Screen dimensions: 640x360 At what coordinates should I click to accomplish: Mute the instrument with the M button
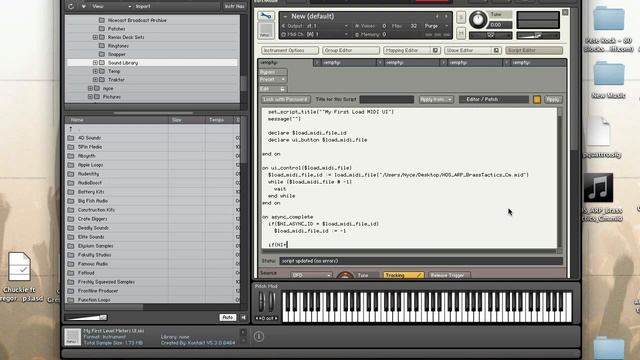[x=461, y=33]
